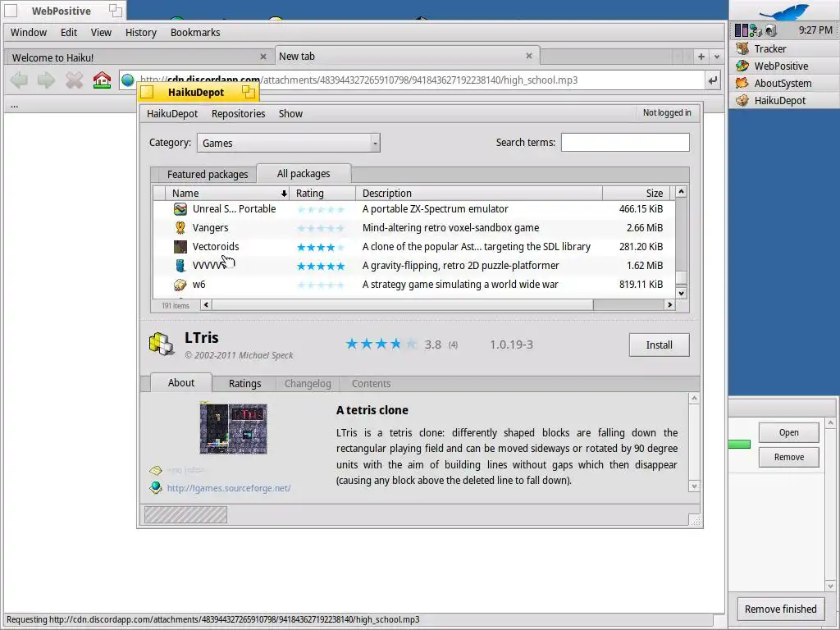
Task: Switch to All packages tab
Action: click(x=304, y=174)
